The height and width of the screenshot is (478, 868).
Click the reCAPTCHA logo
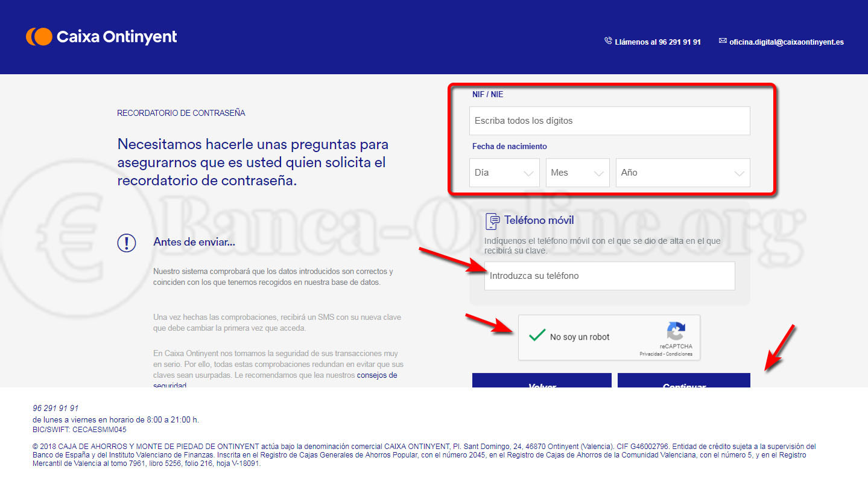tap(676, 331)
